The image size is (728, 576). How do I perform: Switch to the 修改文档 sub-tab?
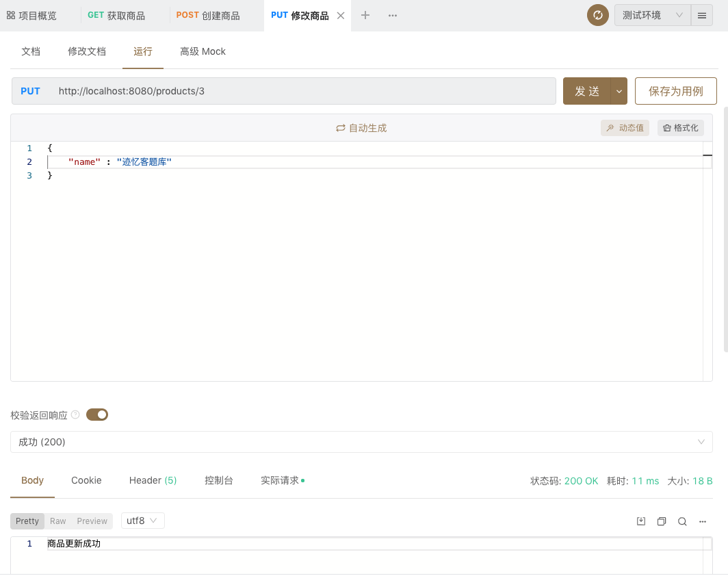pyautogui.click(x=87, y=51)
